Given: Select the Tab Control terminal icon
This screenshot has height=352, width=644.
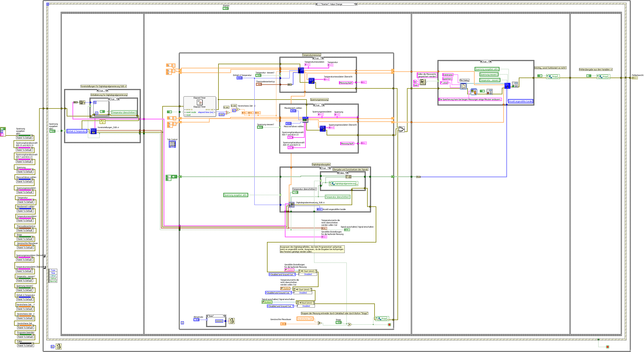Looking at the screenshot, I should click(172, 144).
